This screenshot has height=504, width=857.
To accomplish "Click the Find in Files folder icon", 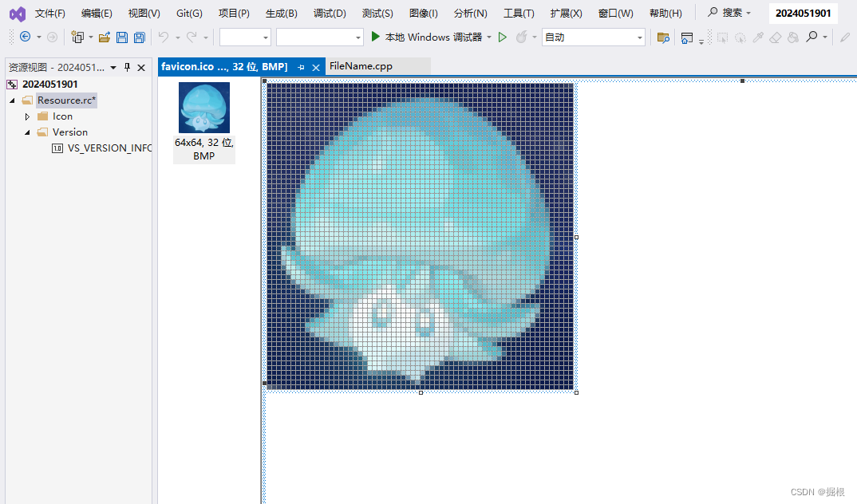I will [663, 37].
